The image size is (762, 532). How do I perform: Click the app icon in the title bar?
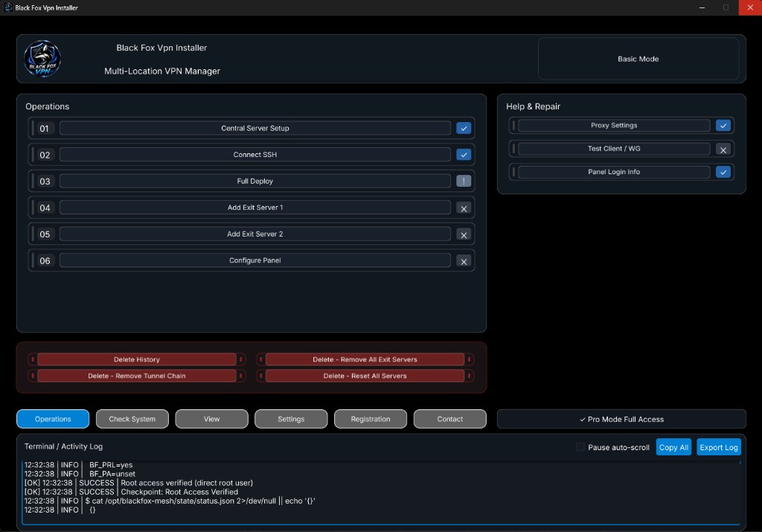tap(8, 7)
